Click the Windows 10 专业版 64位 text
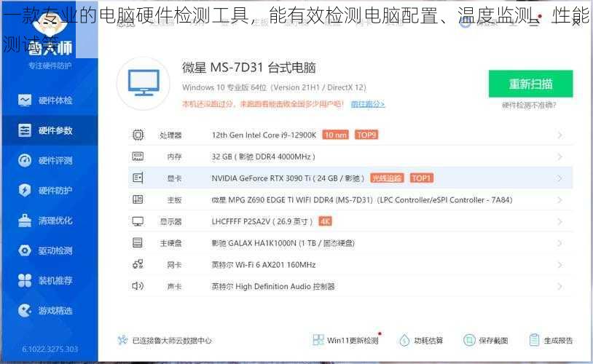The image size is (593, 364). (x=274, y=87)
